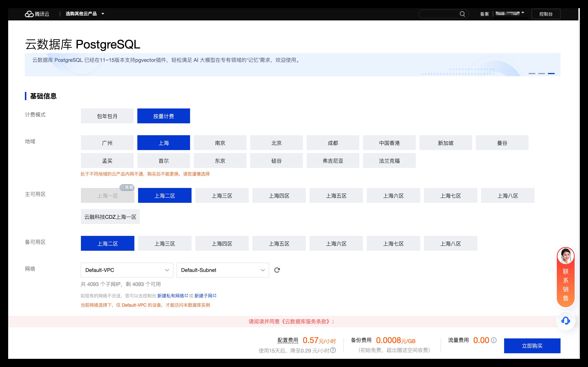The width and height of the screenshot is (588, 367).
Task: Click 配置费用 label for details
Action: 288,340
